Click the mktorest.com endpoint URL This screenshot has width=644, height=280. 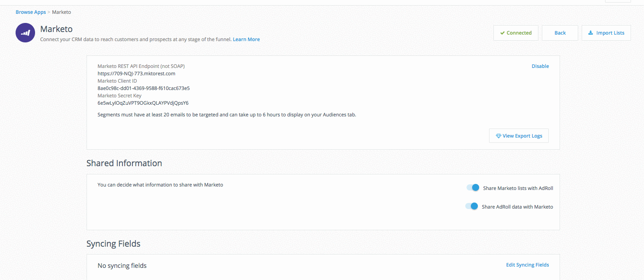coord(136,74)
